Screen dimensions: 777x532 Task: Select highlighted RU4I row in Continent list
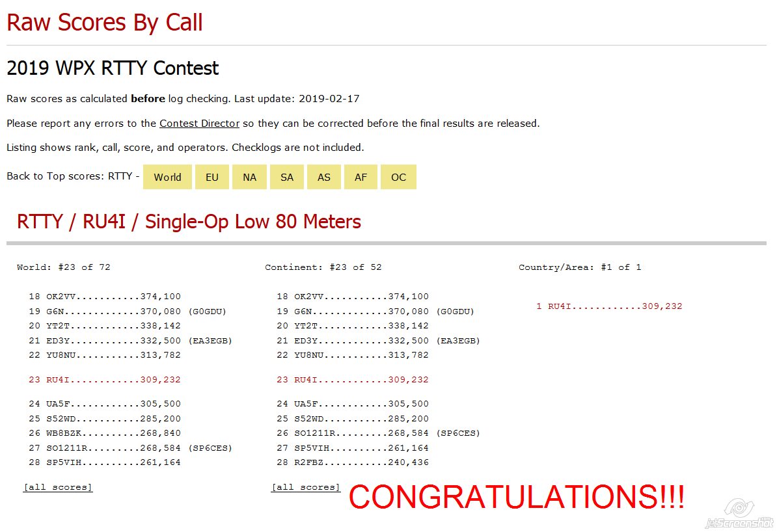pos(352,380)
